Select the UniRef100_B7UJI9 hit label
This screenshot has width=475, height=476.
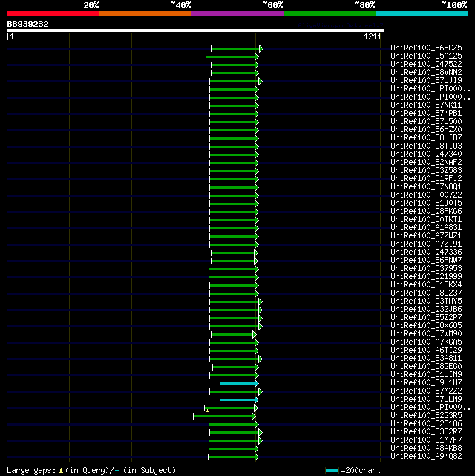click(426, 80)
